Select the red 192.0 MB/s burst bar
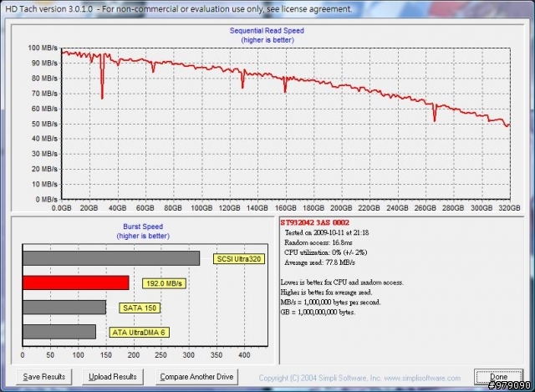This screenshot has height=392, width=535. click(x=76, y=283)
